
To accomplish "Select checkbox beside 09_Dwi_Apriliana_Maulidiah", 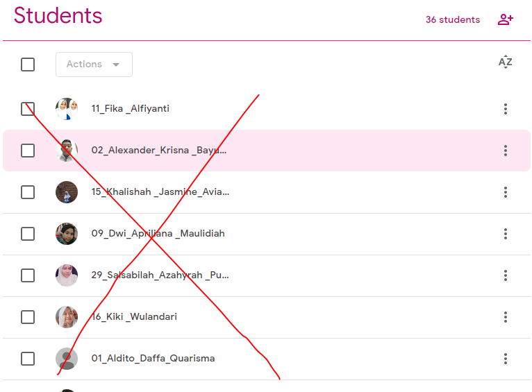I will (x=28, y=234).
